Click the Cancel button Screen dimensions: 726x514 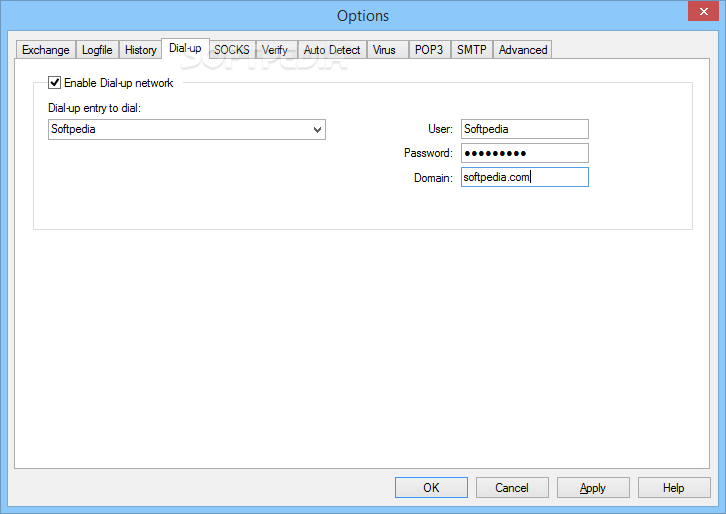pyautogui.click(x=512, y=488)
